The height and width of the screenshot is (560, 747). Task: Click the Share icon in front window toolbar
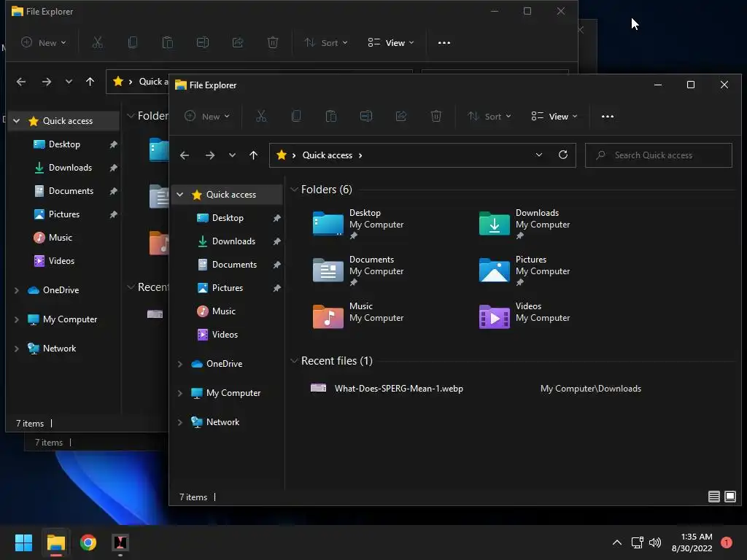401,116
